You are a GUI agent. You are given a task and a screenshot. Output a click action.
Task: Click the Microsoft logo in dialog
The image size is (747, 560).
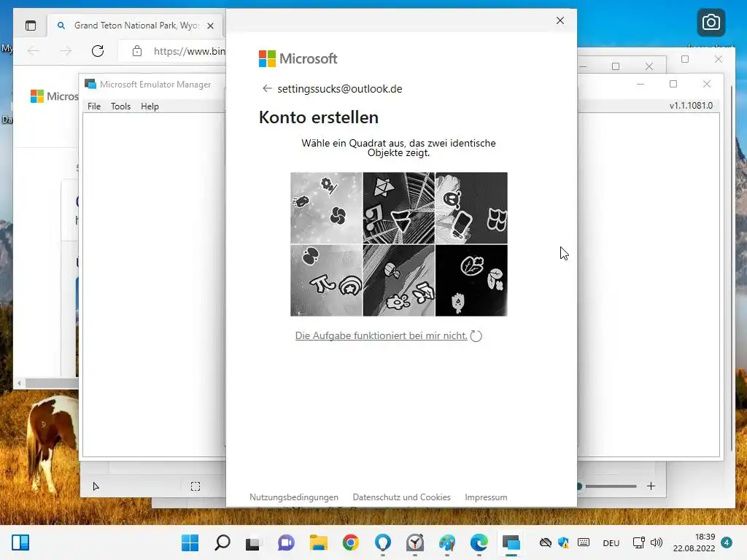(x=298, y=58)
